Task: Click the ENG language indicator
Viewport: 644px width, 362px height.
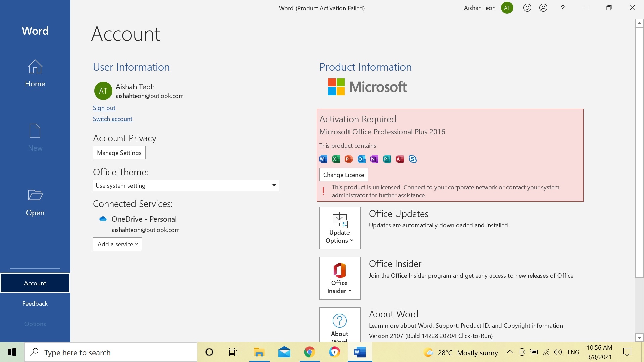Action: 573,352
